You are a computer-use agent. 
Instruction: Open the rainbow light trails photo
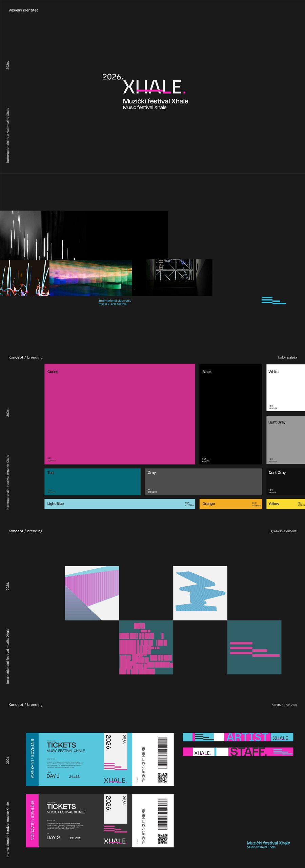click(x=90, y=278)
